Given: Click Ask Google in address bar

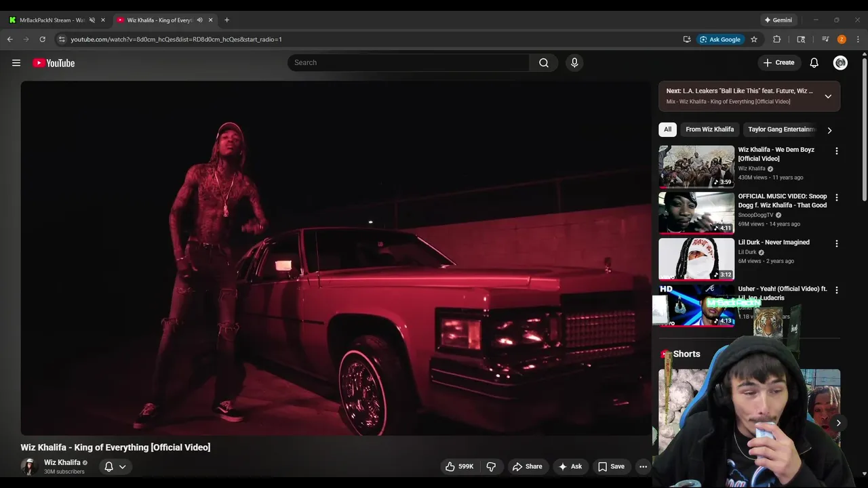Looking at the screenshot, I should point(720,39).
